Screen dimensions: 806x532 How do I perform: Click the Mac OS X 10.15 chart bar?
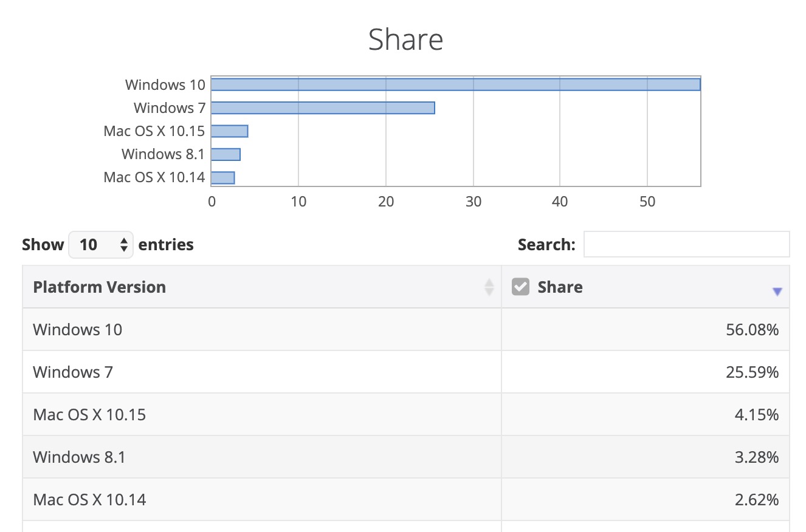coord(230,131)
